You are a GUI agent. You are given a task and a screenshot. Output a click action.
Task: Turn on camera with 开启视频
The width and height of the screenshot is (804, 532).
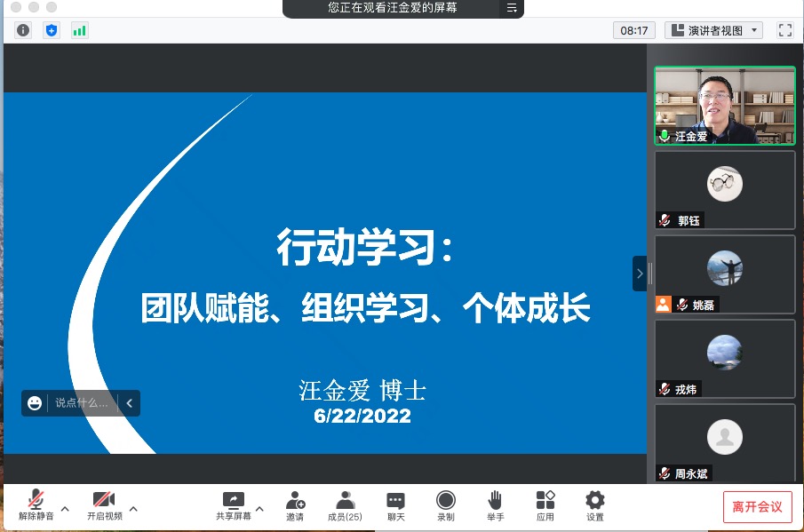click(104, 504)
